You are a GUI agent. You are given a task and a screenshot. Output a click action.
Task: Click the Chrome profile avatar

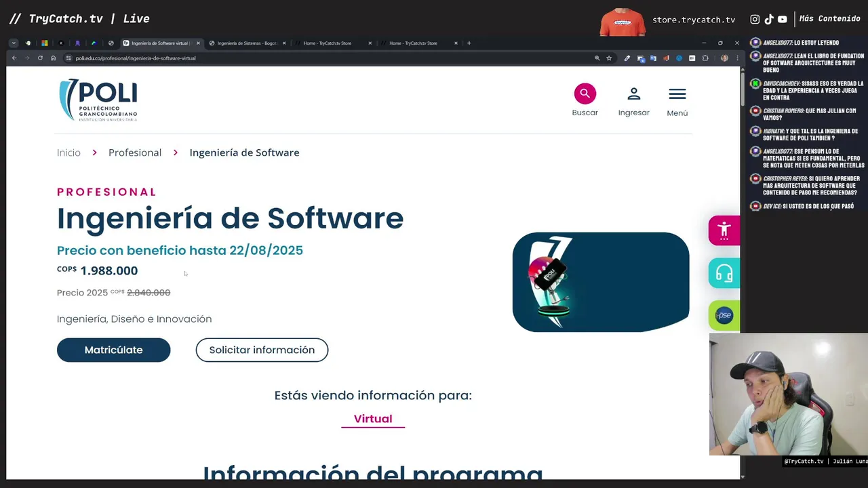pos(724,58)
